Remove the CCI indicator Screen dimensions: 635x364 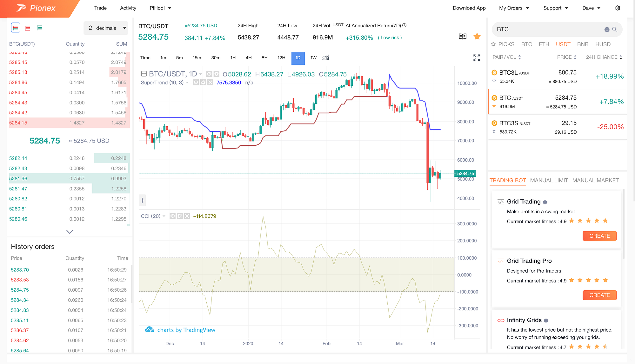click(187, 216)
